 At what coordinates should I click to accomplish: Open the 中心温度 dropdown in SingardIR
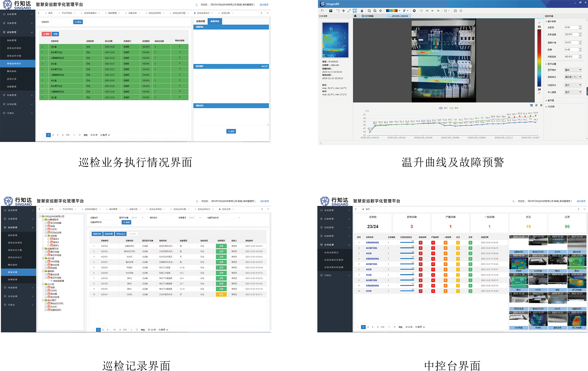[x=573, y=92]
